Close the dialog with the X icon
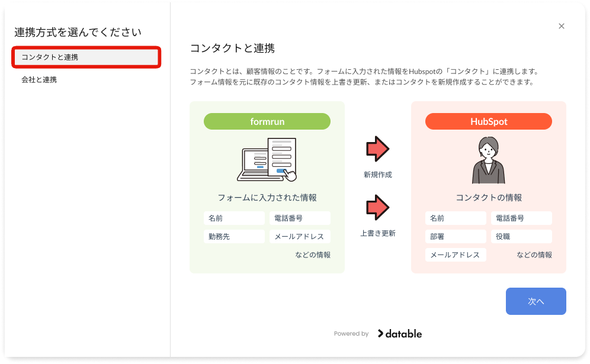Viewport: 590px width, 364px height. click(x=562, y=26)
